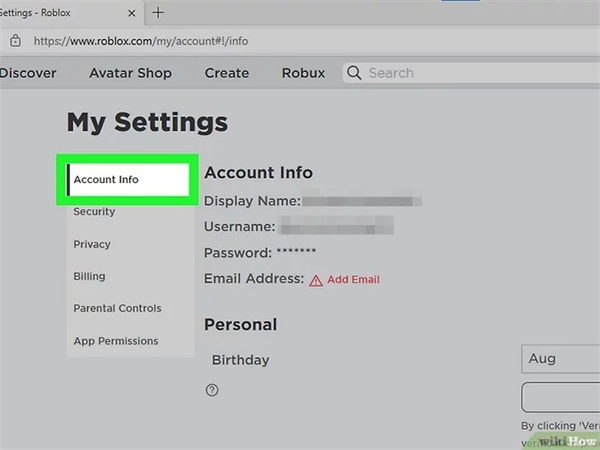Click the red warning triangle icon
Screen dimensions: 600x450
(x=316, y=280)
